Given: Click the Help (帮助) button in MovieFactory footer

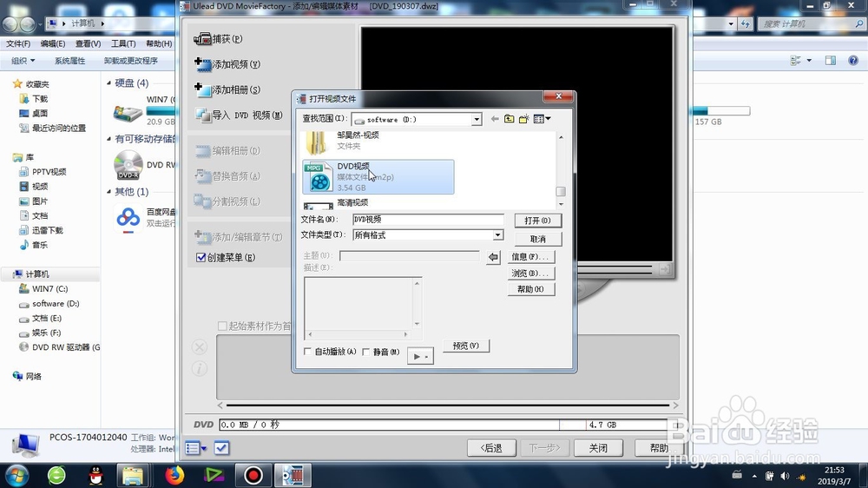Looking at the screenshot, I should 659,447.
